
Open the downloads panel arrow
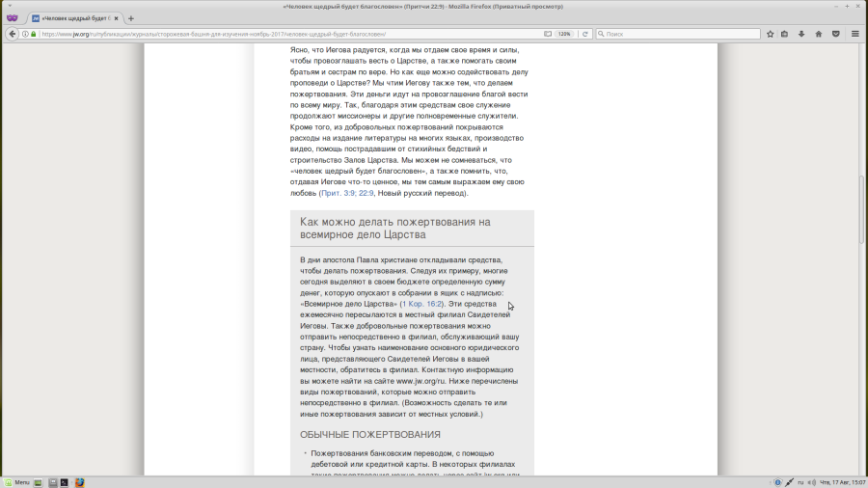pyautogui.click(x=801, y=34)
